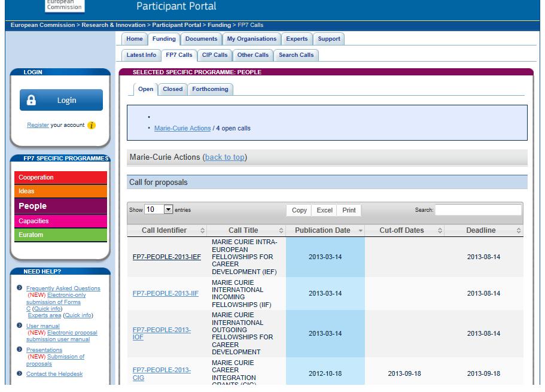Open the Documents tab

tap(201, 39)
